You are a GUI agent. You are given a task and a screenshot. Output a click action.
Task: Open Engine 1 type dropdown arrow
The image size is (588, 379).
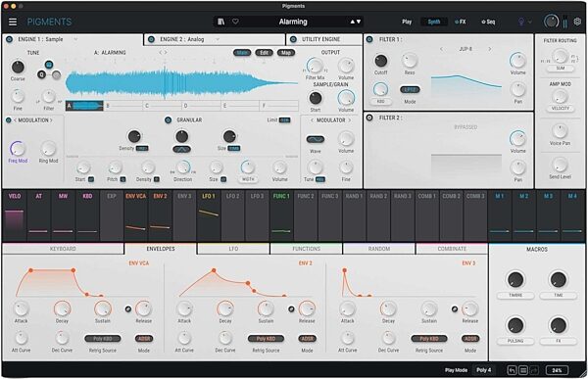(x=75, y=39)
